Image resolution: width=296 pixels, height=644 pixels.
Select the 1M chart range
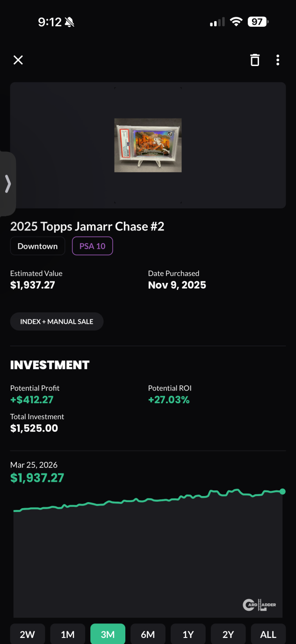pos(68,634)
